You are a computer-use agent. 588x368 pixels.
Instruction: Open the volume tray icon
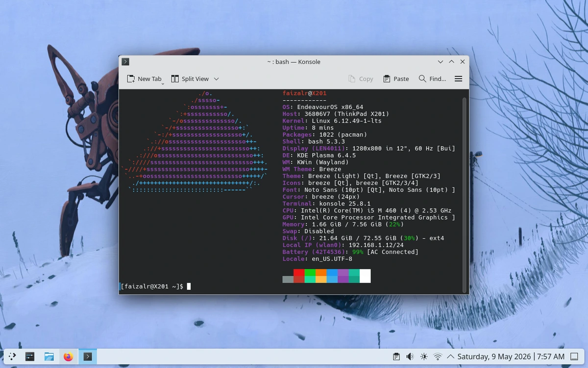(410, 357)
